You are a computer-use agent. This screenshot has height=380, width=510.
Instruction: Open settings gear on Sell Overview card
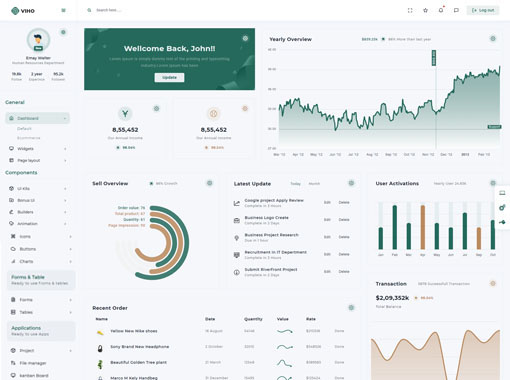coord(209,183)
